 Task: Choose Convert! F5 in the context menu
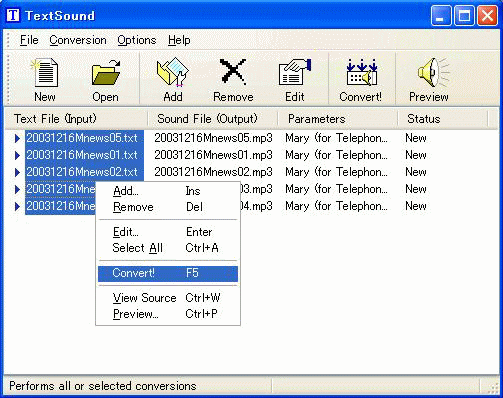pyautogui.click(x=168, y=273)
